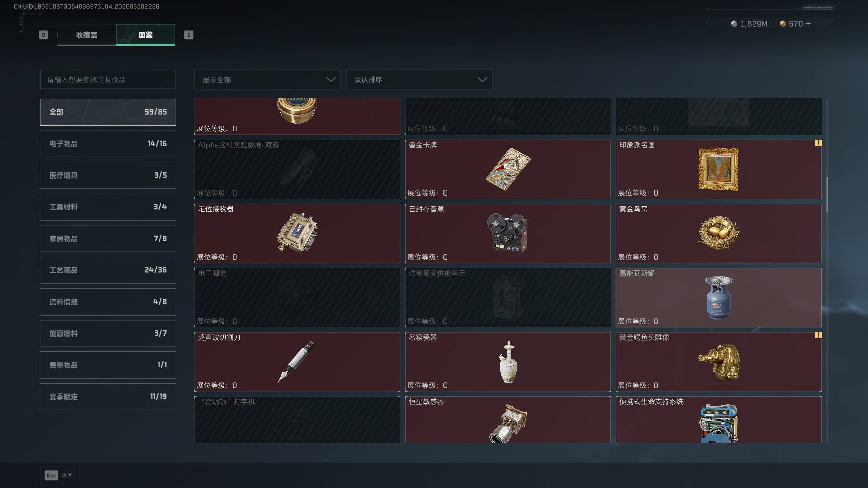868x488 pixels.
Task: Select the 黄金鳄鱼头雕像 crocodile statue
Action: point(718,362)
